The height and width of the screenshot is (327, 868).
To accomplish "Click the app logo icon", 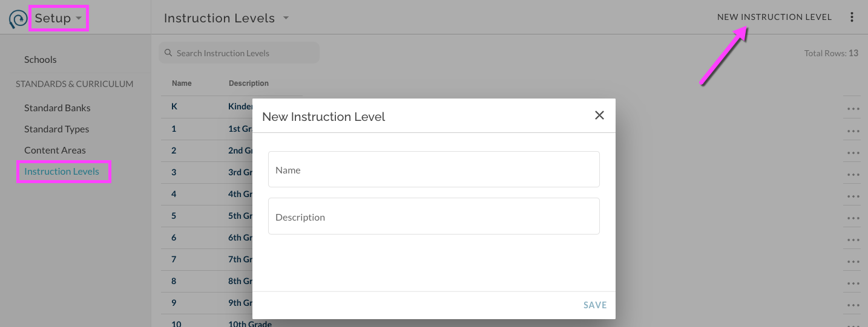I will (x=18, y=19).
